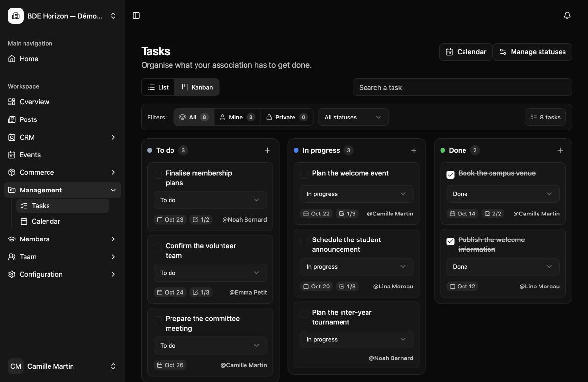Open status dropdown for Prepare the committee meeting
Viewport: 588px width, 382px height.
point(210,346)
